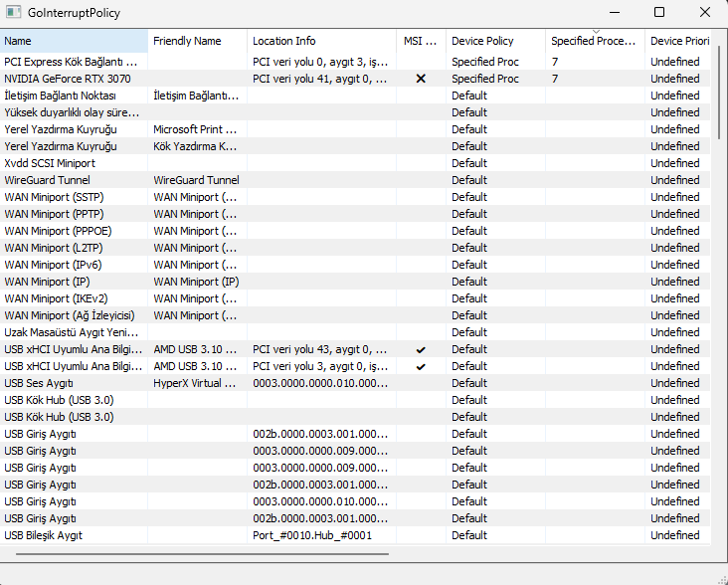
Task: Click the Location Info column header
Action: [x=320, y=41]
